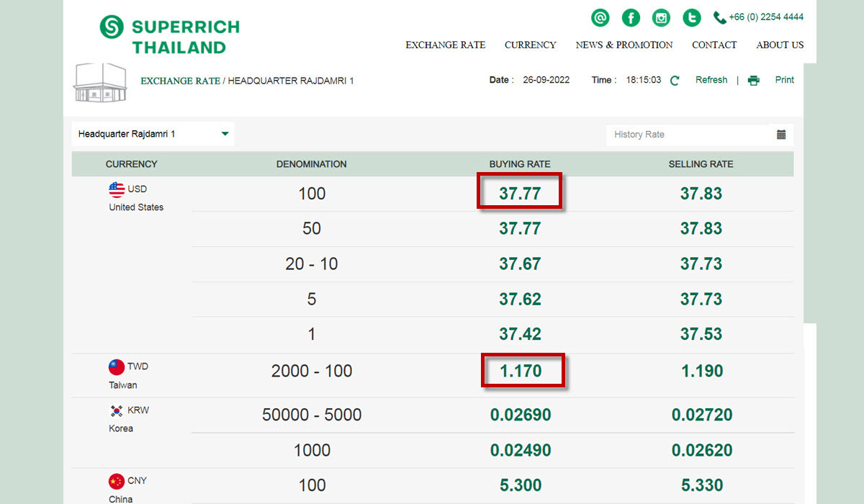Screen dimensions: 864x504
Task: Select the KRW selling rate 0.02720
Action: [x=702, y=415]
